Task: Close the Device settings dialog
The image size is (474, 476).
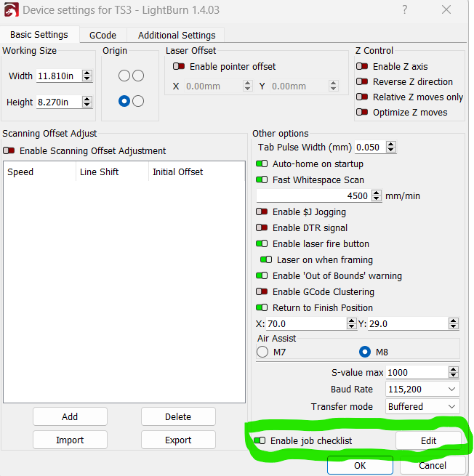Action: tap(446, 9)
